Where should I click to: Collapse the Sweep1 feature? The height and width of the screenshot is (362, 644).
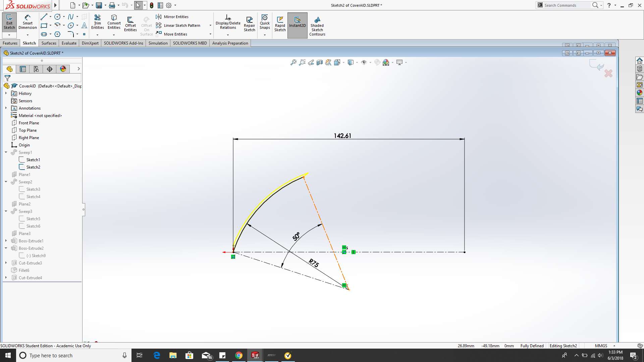[x=6, y=153]
